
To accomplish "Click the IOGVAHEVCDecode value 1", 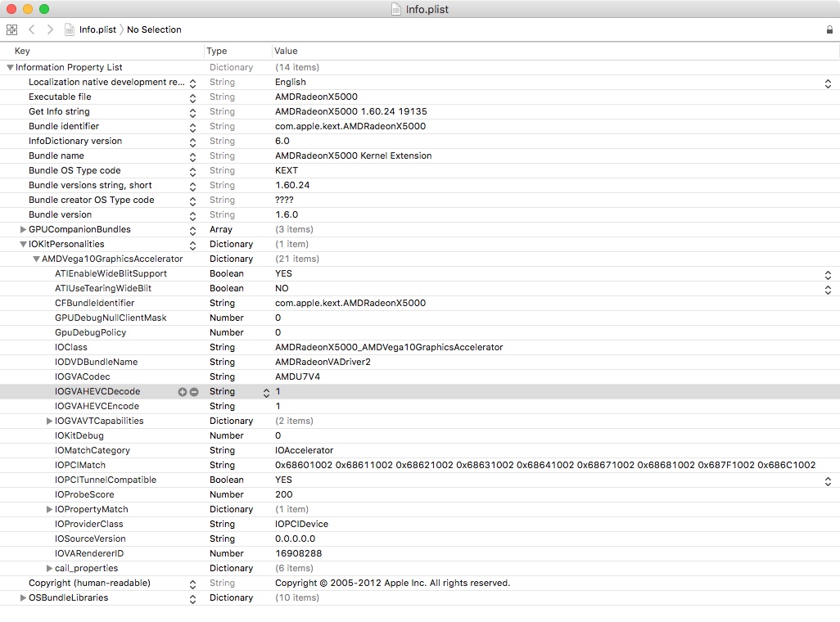I will [x=278, y=392].
